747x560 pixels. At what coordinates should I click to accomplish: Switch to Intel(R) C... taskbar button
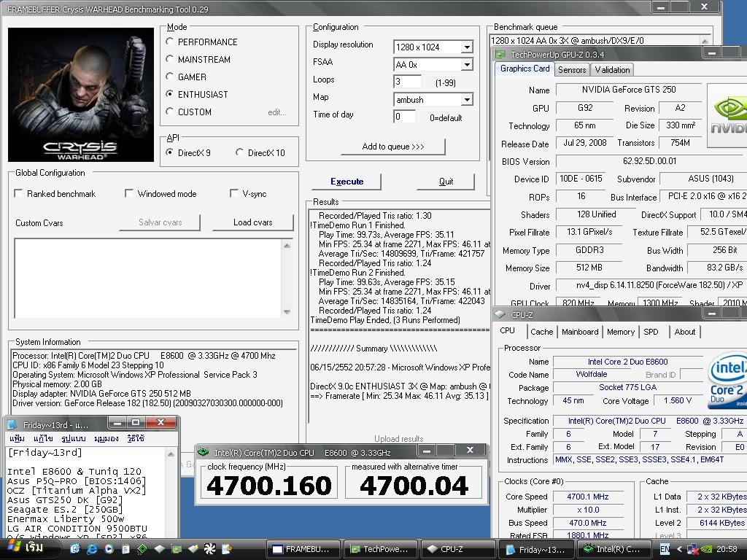pos(613,549)
